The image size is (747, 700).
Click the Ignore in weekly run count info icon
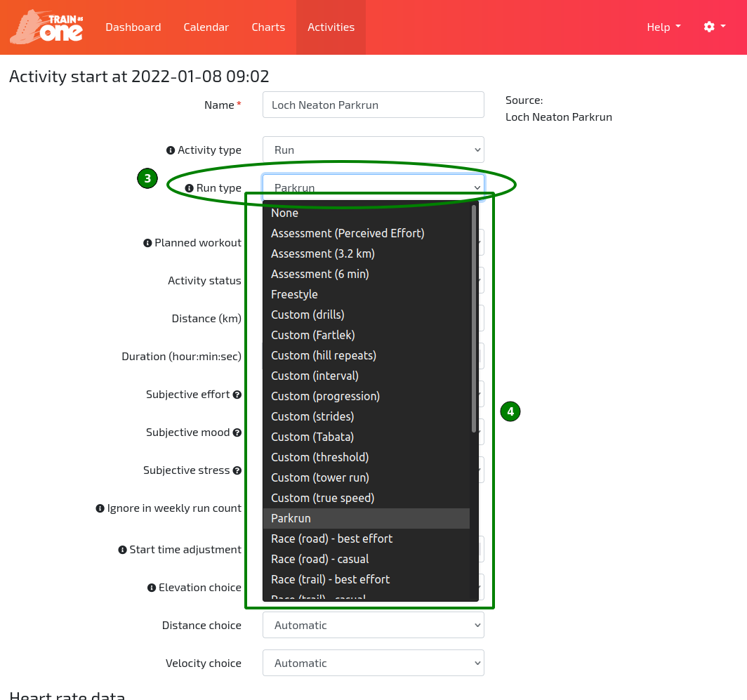(99, 508)
